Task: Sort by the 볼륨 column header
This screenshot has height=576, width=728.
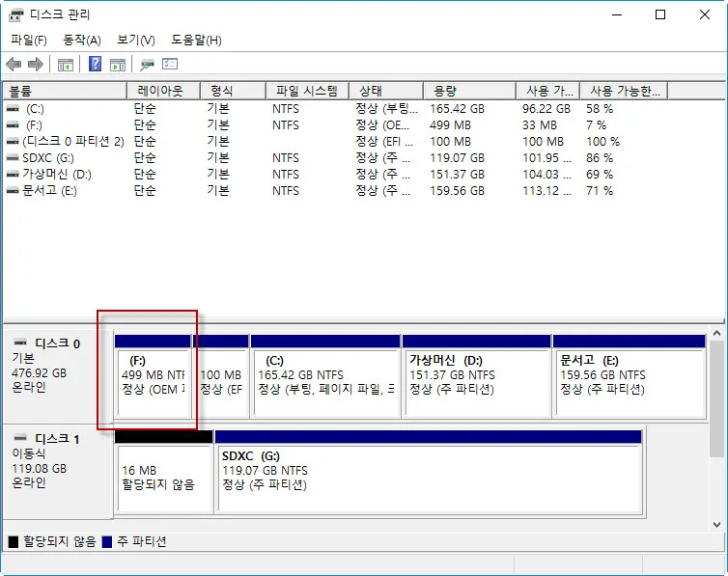Action: [65, 91]
